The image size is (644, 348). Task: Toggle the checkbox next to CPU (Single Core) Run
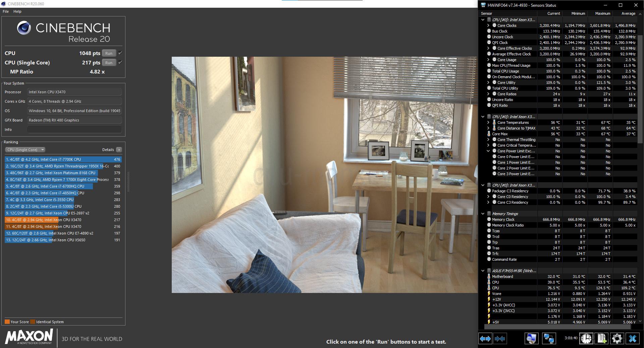(x=120, y=62)
